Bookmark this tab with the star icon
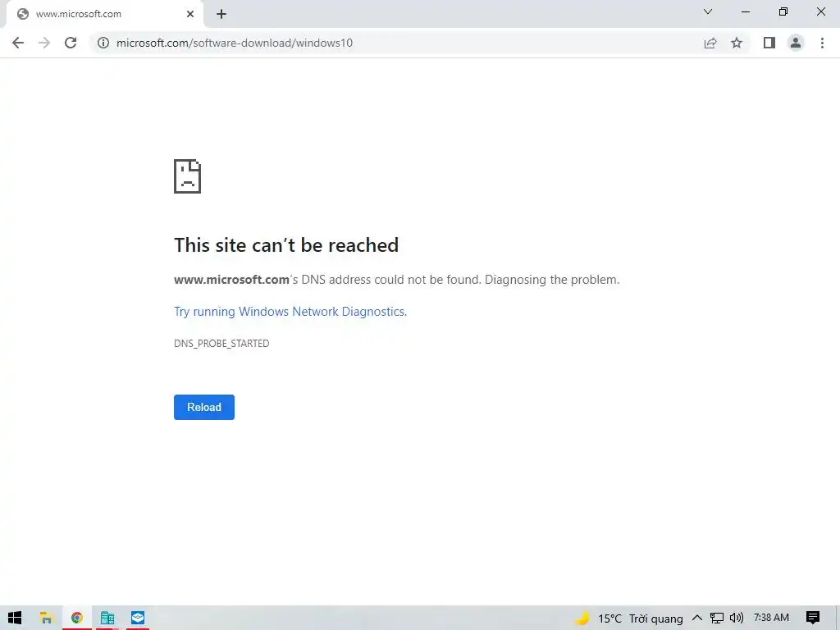Image resolution: width=840 pixels, height=630 pixels. [737, 43]
